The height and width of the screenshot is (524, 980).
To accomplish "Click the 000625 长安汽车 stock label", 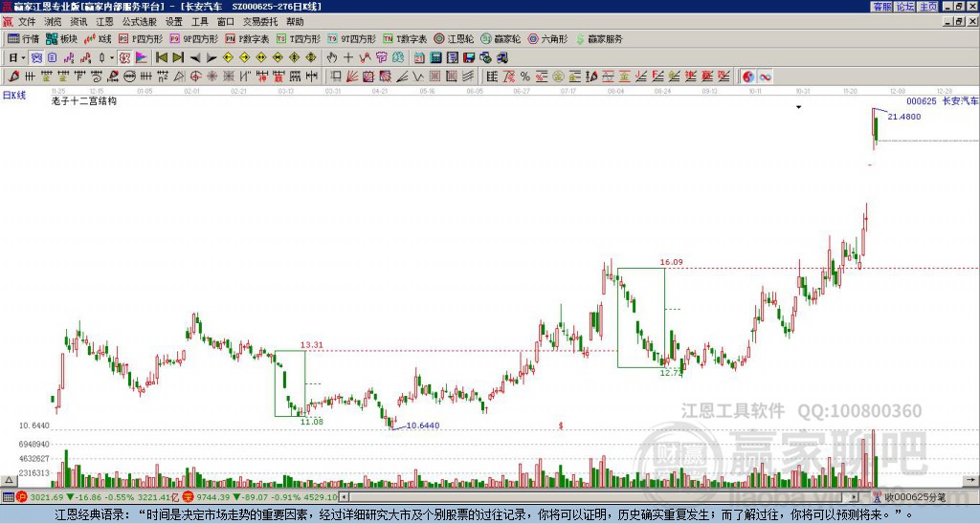I will click(942, 101).
